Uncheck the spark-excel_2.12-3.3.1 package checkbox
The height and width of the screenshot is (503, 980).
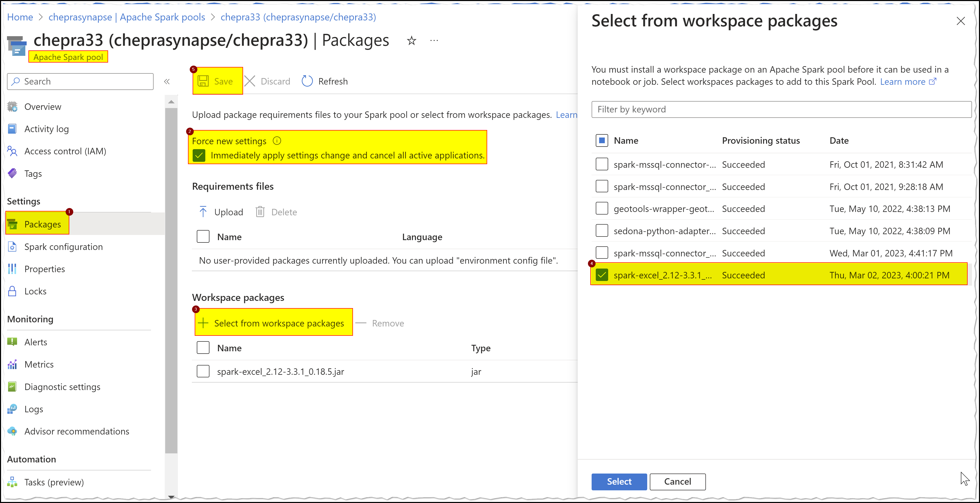click(x=602, y=275)
